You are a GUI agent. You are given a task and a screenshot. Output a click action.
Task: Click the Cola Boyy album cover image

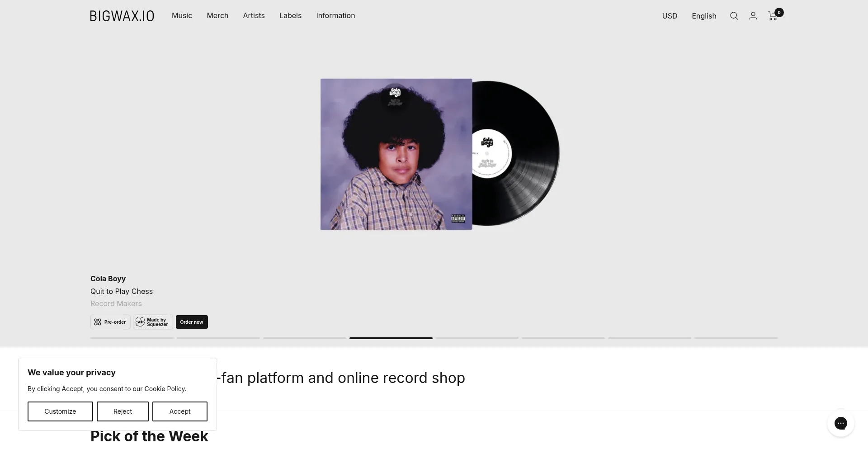(396, 154)
